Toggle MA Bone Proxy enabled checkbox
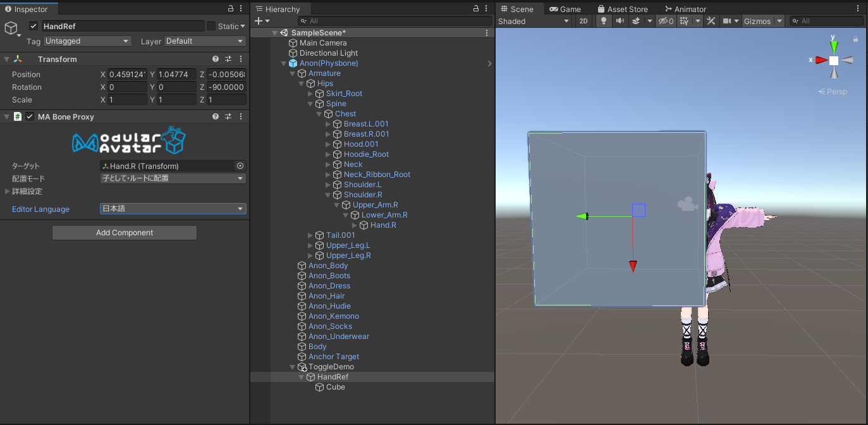The width and height of the screenshot is (868, 425). coord(30,116)
